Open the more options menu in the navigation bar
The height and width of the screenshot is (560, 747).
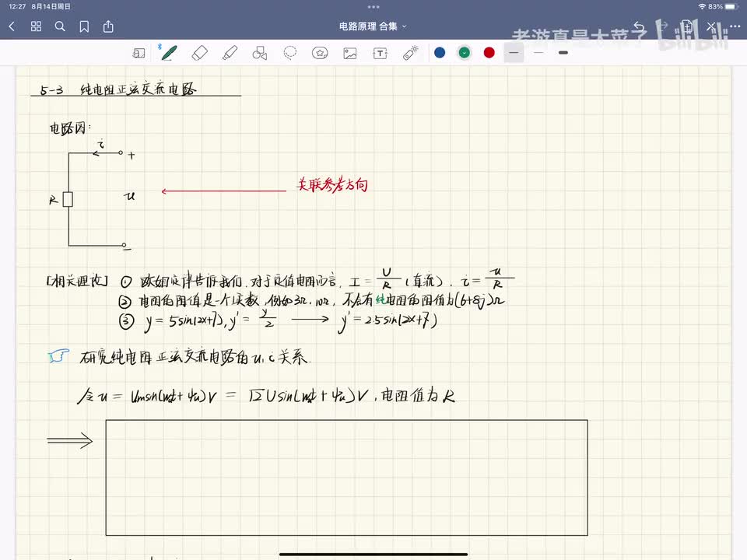pos(735,26)
